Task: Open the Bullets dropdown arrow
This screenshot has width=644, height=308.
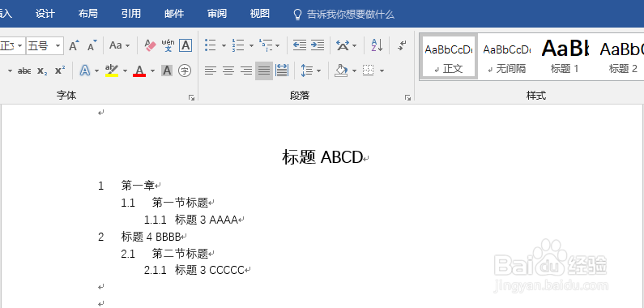Action: (x=224, y=45)
